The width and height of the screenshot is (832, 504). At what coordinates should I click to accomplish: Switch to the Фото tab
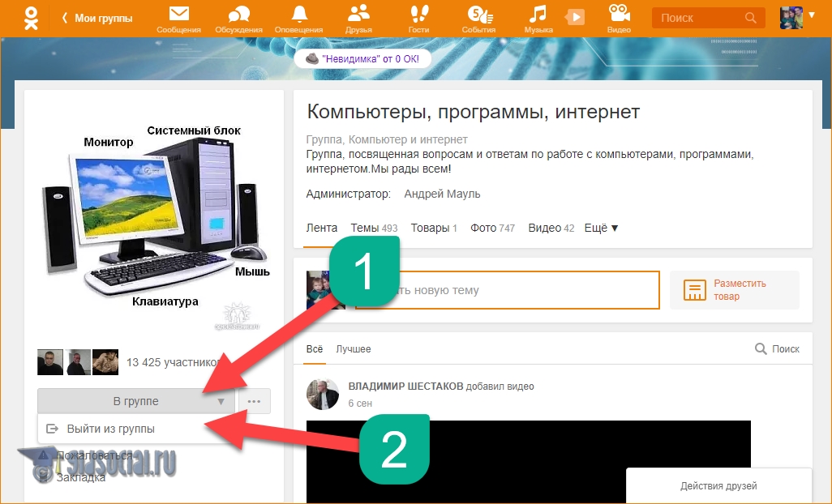[492, 229]
